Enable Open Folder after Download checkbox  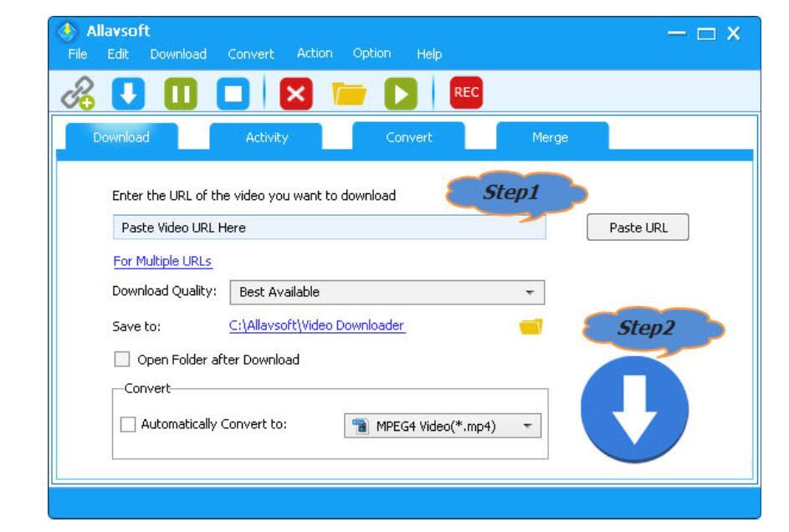click(122, 360)
